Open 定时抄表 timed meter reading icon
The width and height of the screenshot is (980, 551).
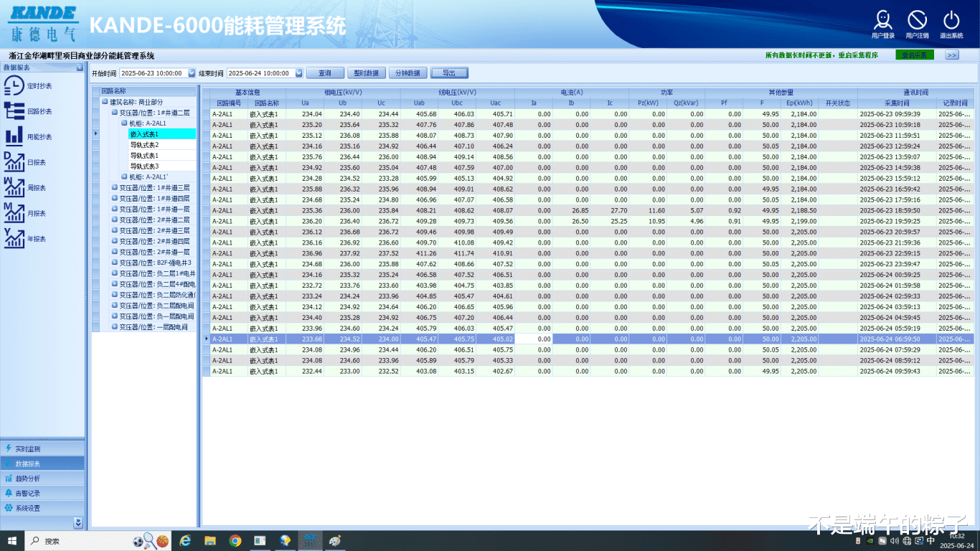pyautogui.click(x=14, y=86)
